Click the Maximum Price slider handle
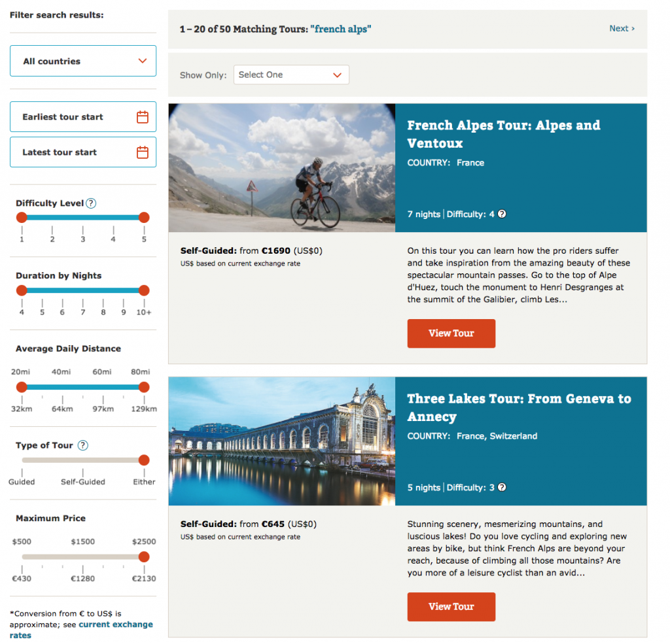670x644 pixels. pos(144,557)
